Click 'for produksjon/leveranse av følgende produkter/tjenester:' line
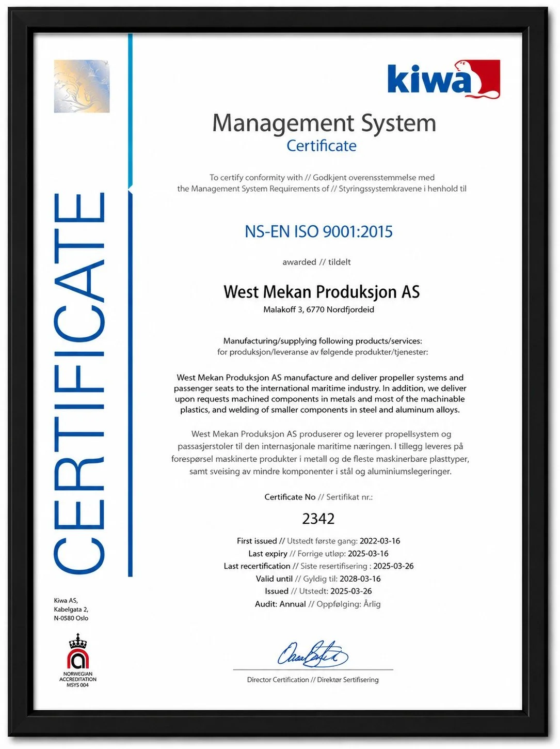 323,352
